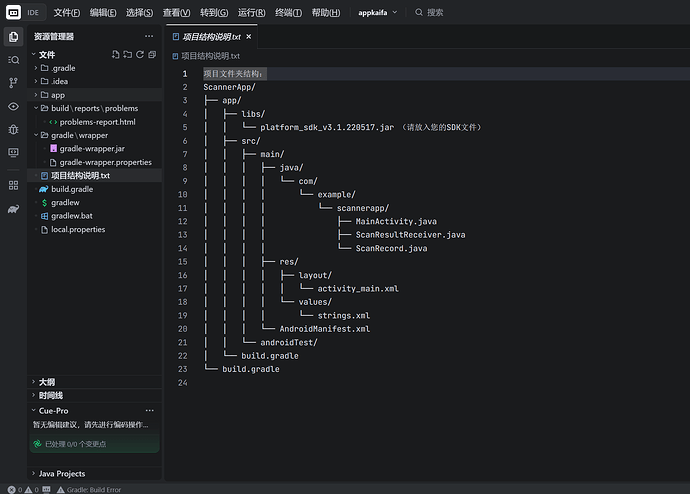Click the eye preview icon in sidebar
This screenshot has width=690, height=494.
tap(13, 106)
